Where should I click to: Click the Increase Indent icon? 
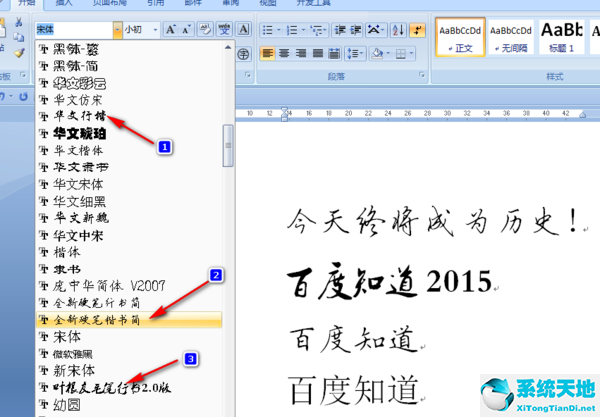(356, 30)
